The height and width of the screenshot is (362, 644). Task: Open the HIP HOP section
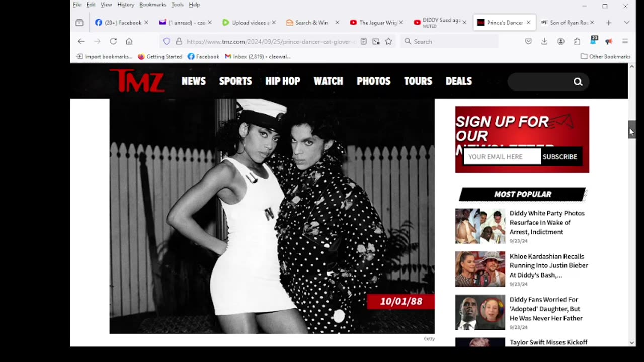(283, 81)
